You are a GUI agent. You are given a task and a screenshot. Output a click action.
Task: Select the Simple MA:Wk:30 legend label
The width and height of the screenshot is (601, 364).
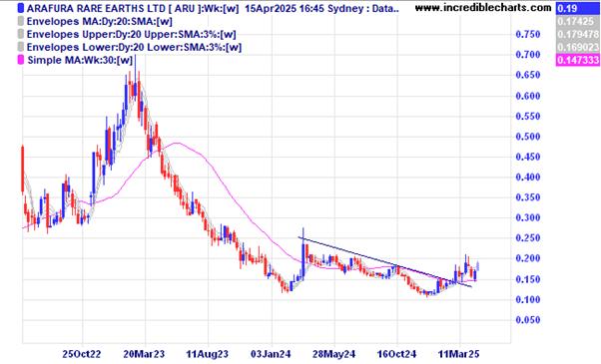tap(80, 60)
